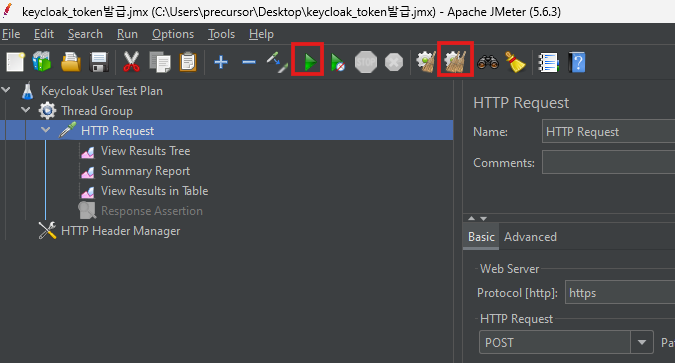Switch to the Basic tab
Viewport: 675px width, 363px height.
pos(481,237)
